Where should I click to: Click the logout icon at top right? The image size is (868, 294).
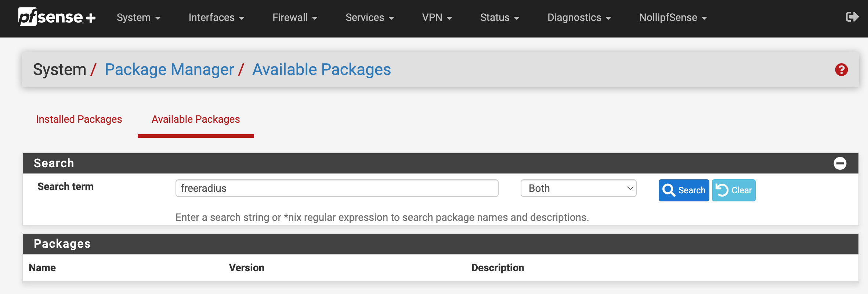853,17
